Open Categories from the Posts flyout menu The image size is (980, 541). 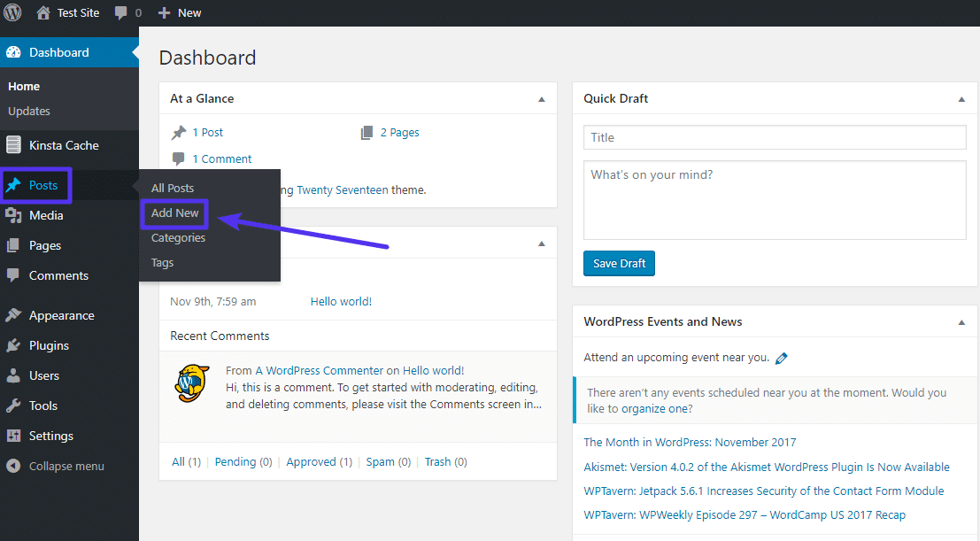point(180,237)
